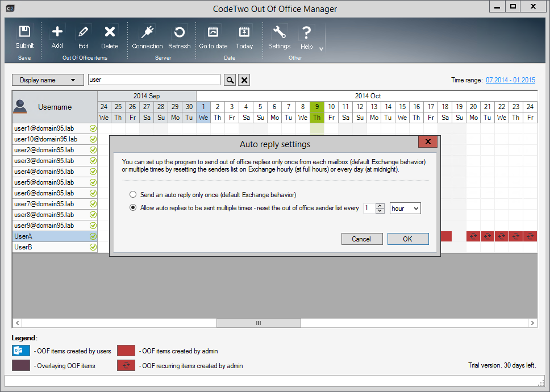Open the Display name filter dropdown
Screen dimensions: 550x392
pos(48,80)
